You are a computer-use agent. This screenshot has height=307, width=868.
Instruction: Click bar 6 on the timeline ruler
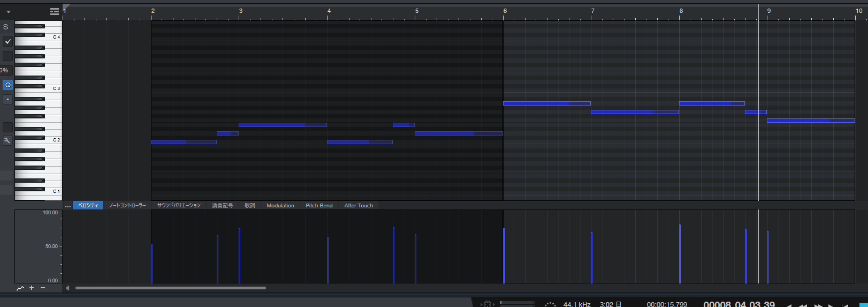tap(505, 11)
